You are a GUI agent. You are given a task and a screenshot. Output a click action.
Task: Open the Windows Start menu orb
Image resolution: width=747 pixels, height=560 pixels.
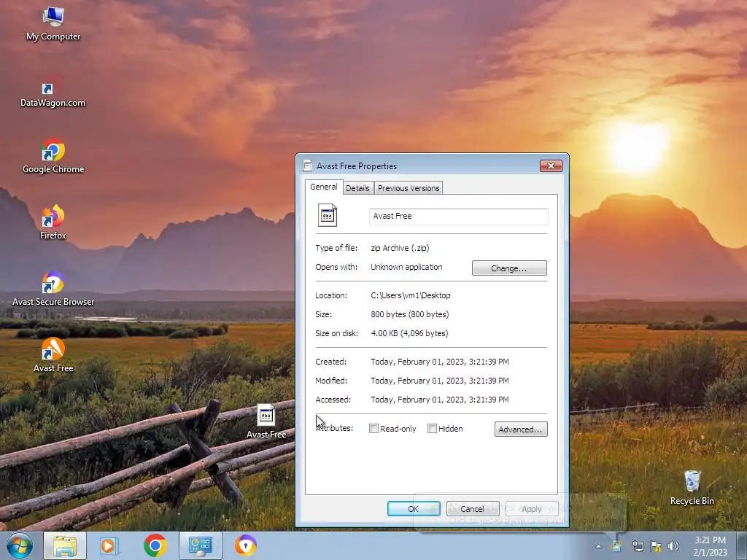[19, 545]
